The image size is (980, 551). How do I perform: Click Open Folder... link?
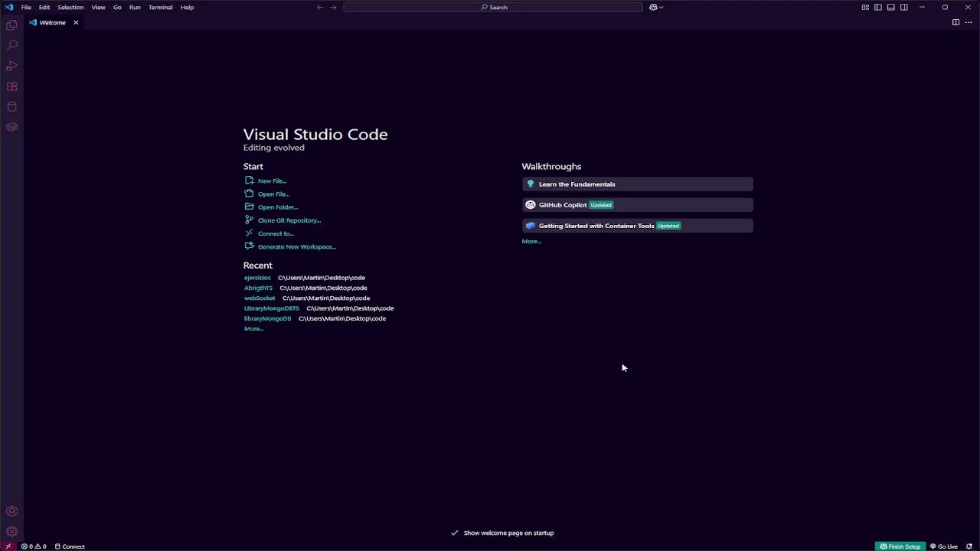(278, 207)
